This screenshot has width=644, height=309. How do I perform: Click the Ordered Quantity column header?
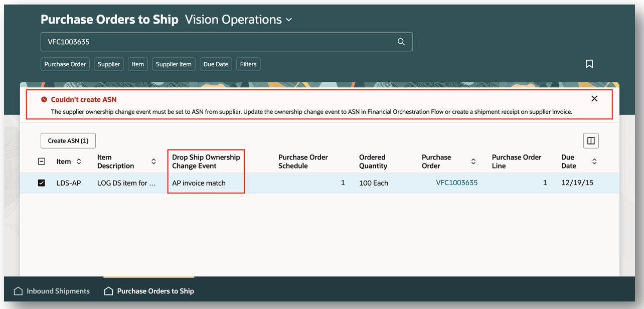[x=372, y=162]
